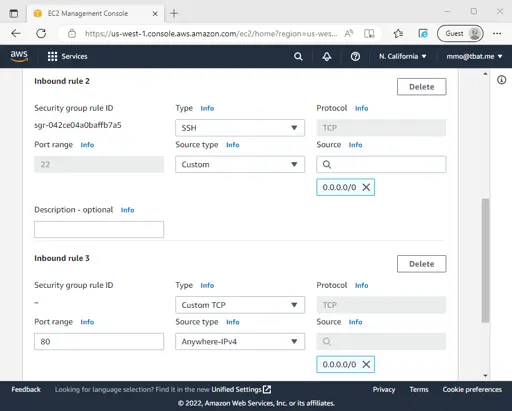
Task: Click the Info link next to Protocol in rule 2
Action: tap(361, 108)
